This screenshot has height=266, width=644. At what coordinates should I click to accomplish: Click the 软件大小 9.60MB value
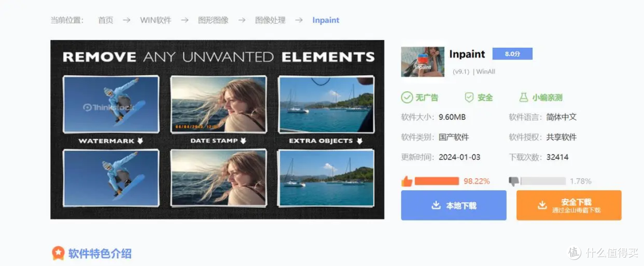(452, 117)
